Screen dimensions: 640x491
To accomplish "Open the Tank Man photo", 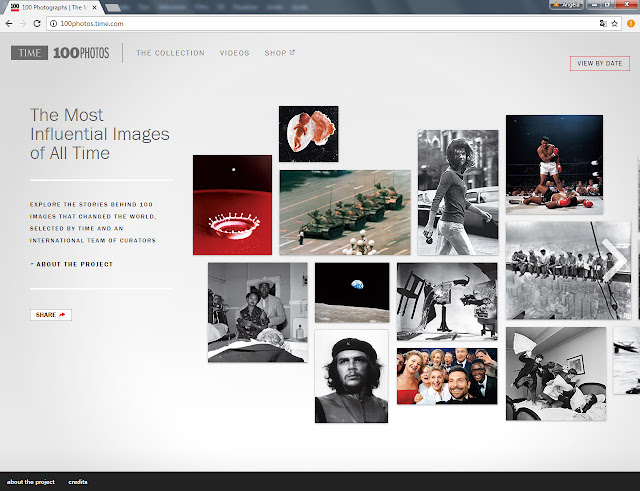I will point(345,212).
